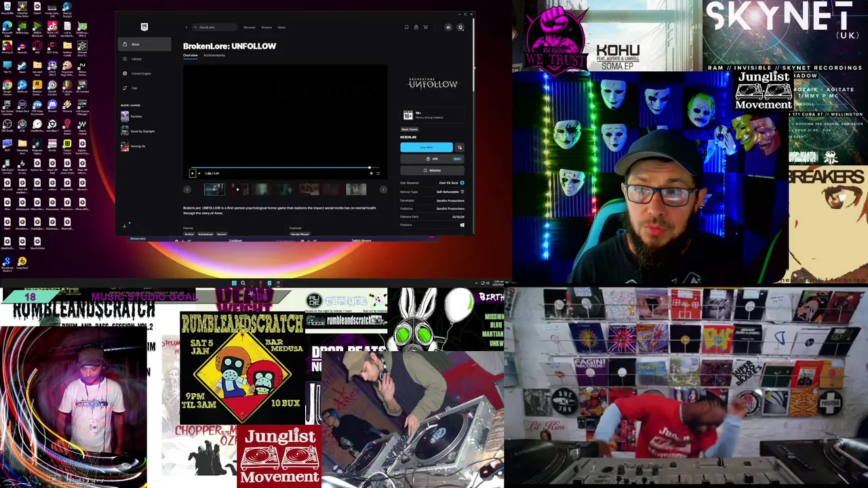Toggle the Wishlist button for the game
Viewport: 868px width, 488px height.
coord(432,171)
